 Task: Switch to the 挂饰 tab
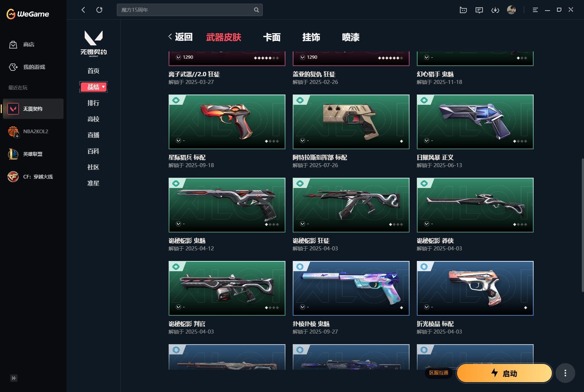pos(311,37)
